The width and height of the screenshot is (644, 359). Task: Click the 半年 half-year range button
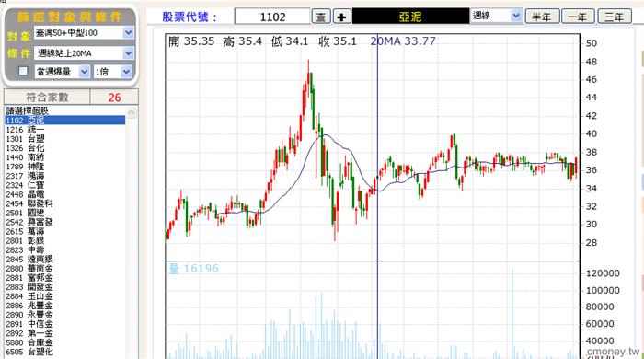coord(542,17)
